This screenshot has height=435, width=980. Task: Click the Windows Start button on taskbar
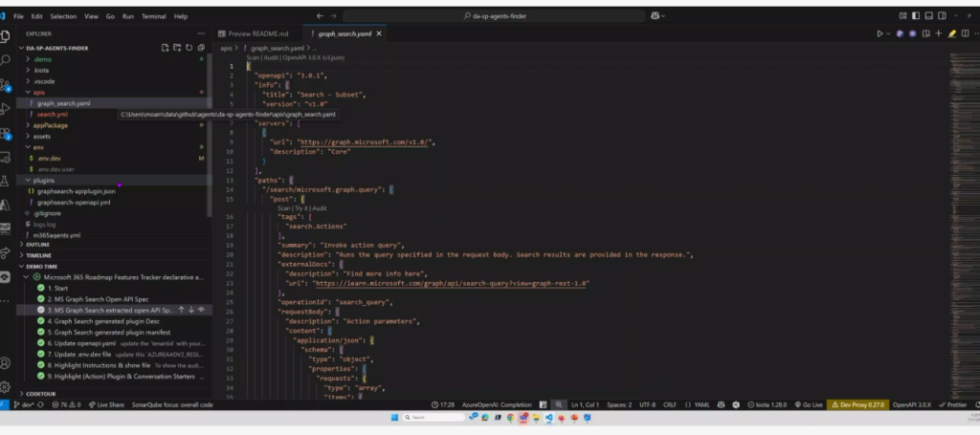tap(394, 418)
